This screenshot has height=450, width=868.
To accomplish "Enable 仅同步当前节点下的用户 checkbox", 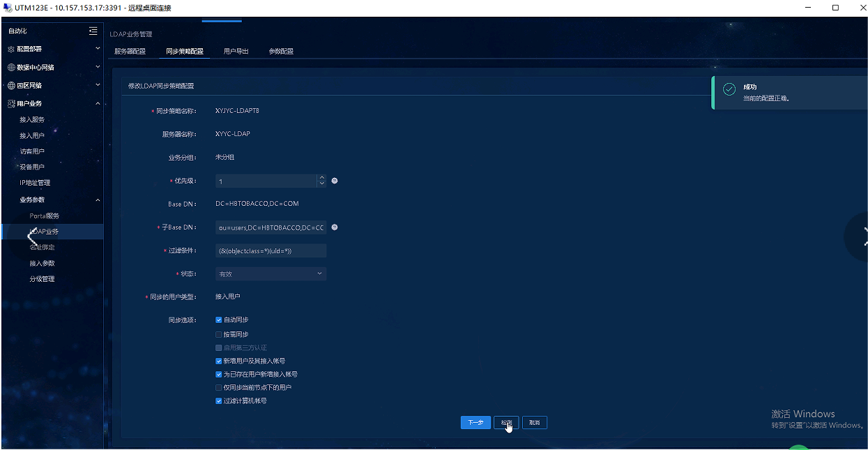I will point(219,387).
